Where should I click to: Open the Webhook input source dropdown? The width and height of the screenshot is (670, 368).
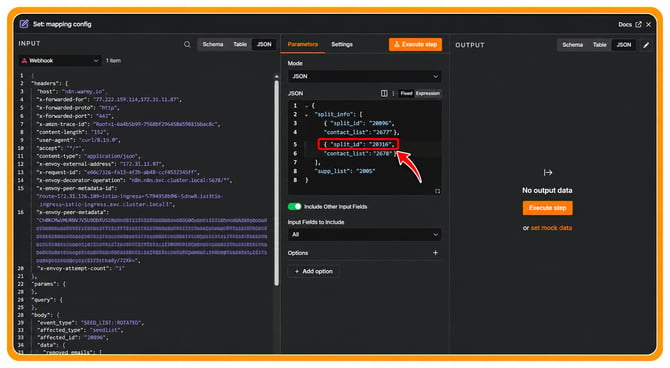pyautogui.click(x=60, y=61)
